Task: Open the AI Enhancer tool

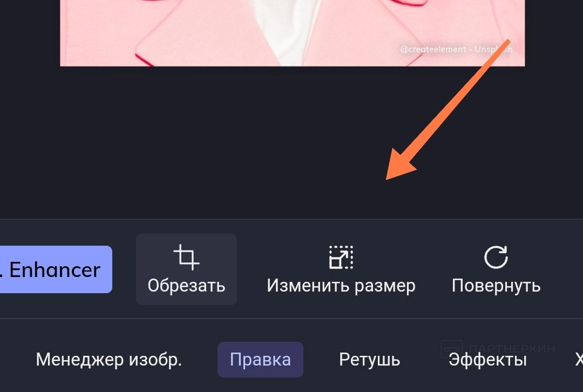Action: [56, 269]
